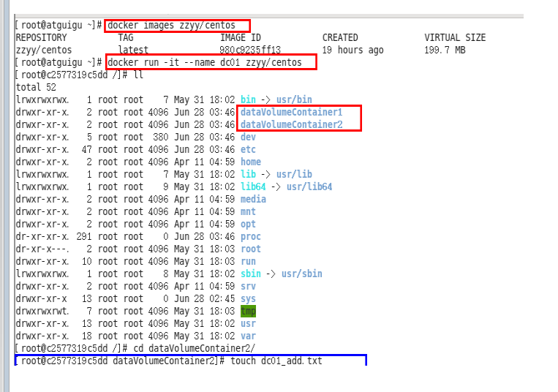Viewport: 558px width, 392px height.
Task: Click the REPOSITORY column header
Action: tap(41, 37)
